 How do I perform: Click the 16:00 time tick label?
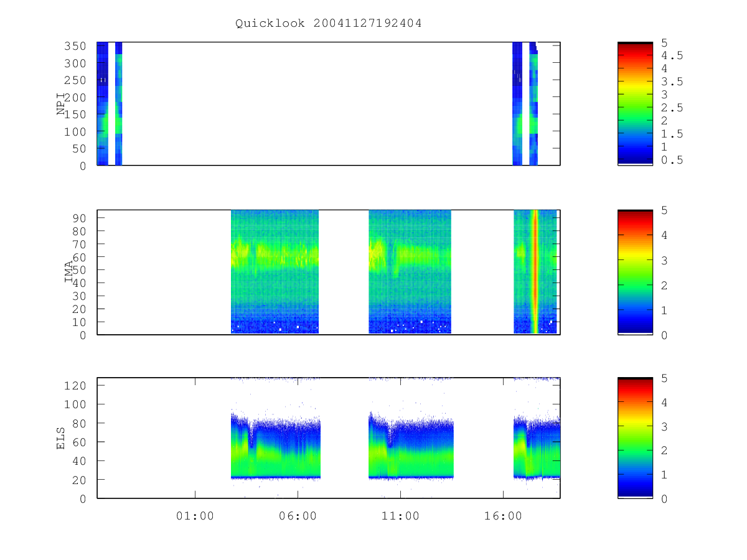pyautogui.click(x=503, y=516)
